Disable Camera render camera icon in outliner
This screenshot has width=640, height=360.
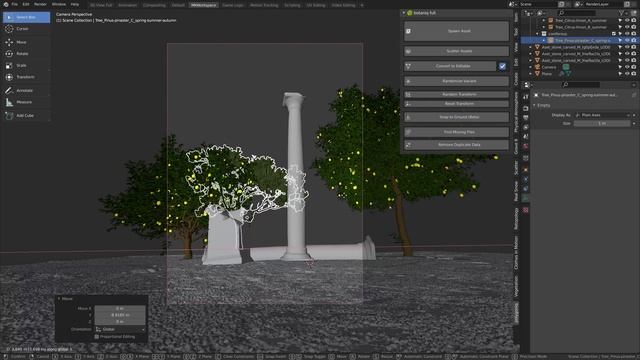tap(634, 67)
